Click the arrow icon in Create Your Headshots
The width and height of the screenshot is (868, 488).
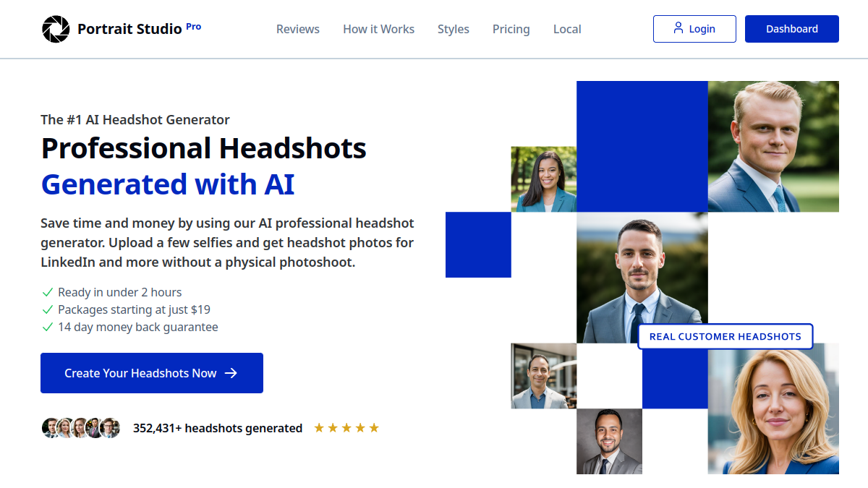coord(231,373)
